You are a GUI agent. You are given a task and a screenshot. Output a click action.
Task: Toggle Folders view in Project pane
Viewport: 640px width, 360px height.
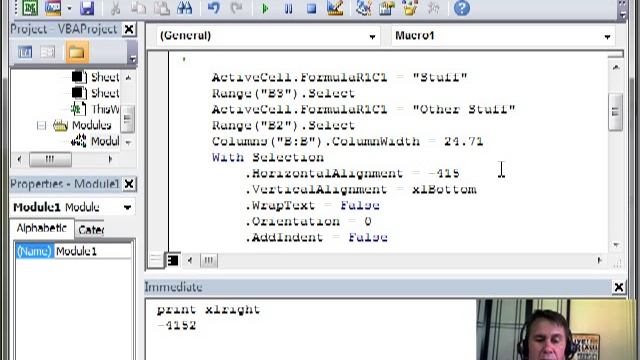(77, 52)
